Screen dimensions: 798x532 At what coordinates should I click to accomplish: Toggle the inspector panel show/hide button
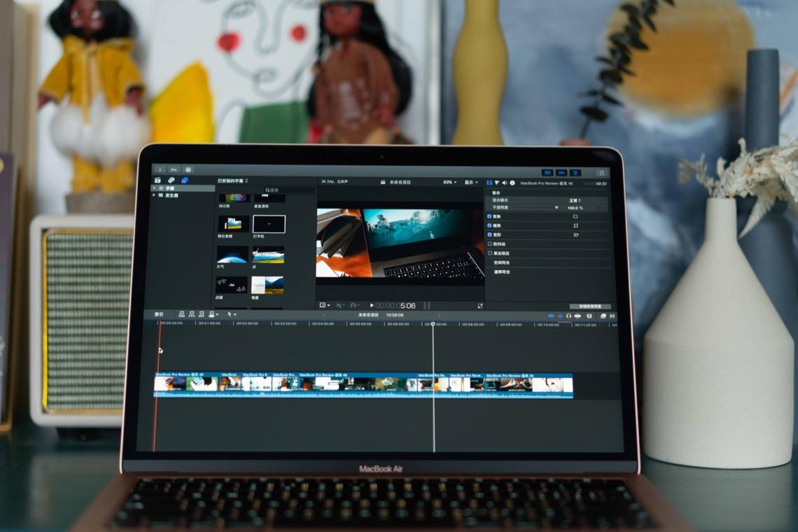(575, 173)
